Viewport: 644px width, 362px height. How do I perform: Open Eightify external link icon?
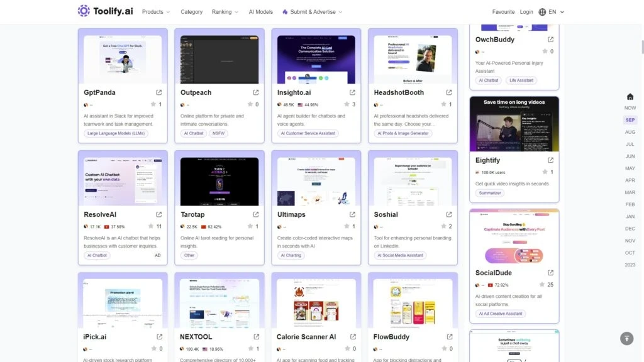click(550, 160)
